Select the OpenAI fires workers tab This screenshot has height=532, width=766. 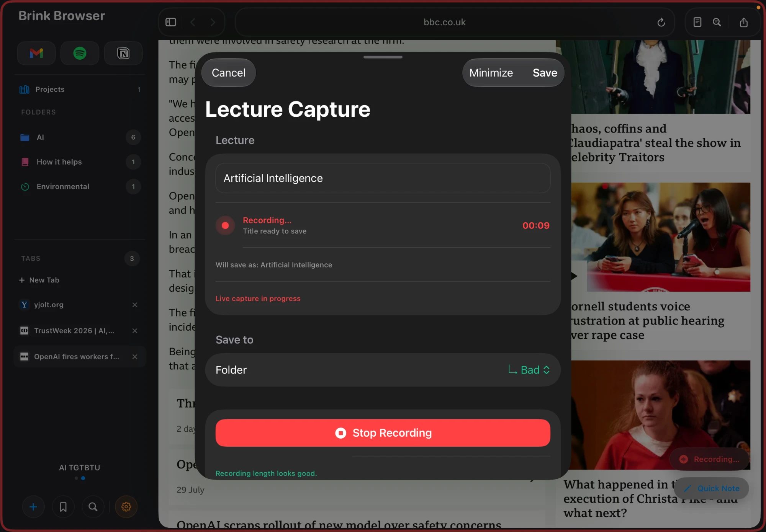point(80,357)
